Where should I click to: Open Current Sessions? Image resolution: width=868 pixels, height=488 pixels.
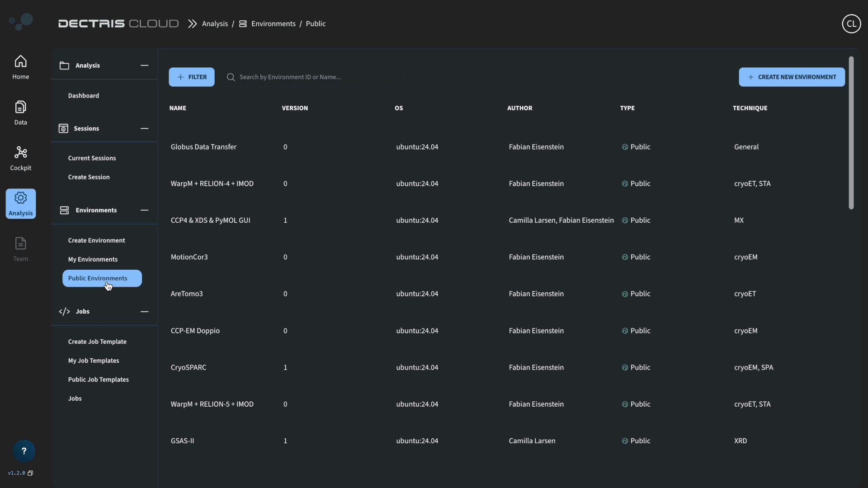click(x=92, y=158)
